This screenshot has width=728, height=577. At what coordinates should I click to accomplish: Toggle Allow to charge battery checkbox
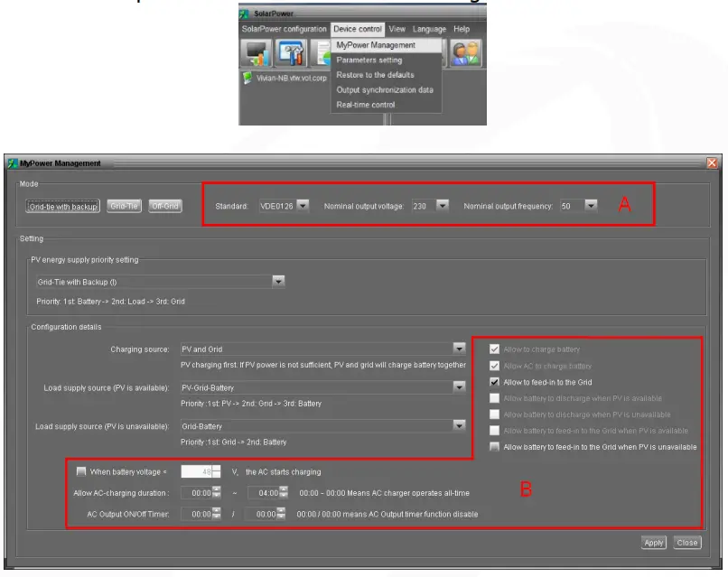pos(494,349)
